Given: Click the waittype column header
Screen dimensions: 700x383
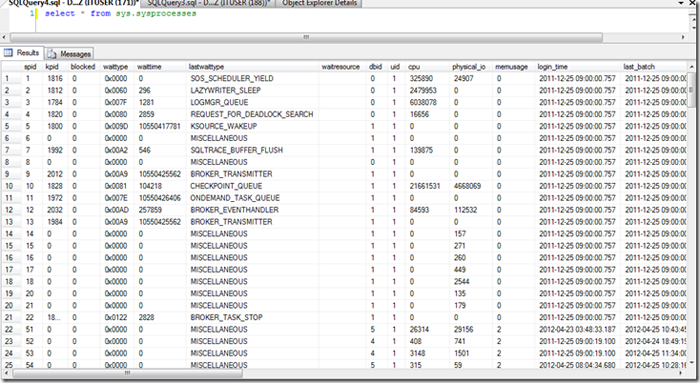Looking at the screenshot, I should (117, 67).
